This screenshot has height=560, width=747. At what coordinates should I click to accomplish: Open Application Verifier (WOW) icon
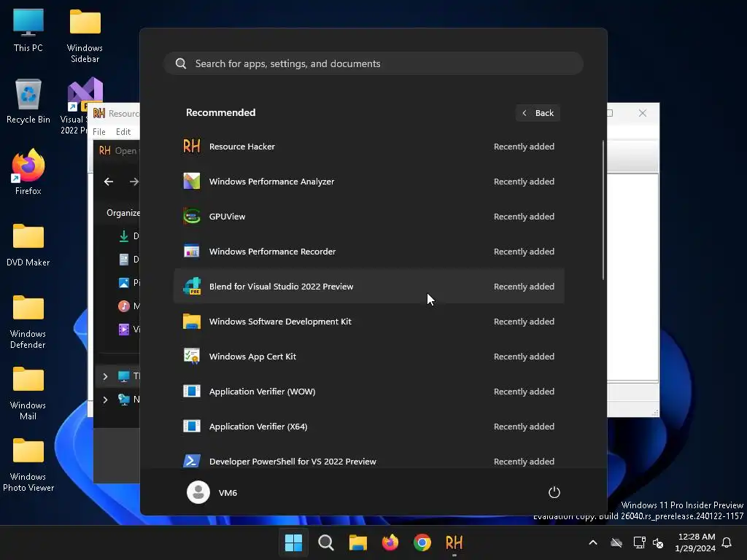pyautogui.click(x=192, y=392)
